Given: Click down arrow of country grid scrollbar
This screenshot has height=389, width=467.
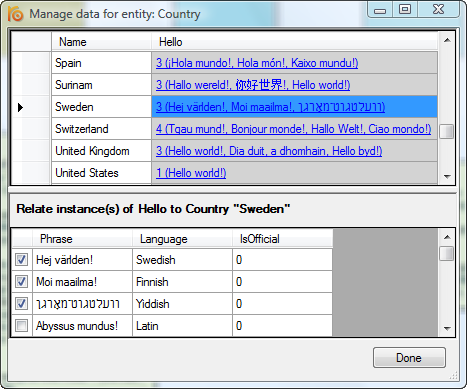Looking at the screenshot, I should [447, 177].
